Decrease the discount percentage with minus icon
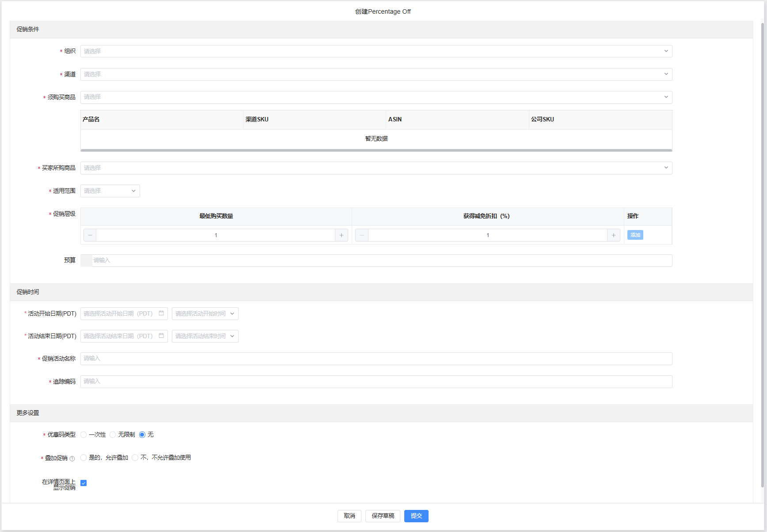767x532 pixels. (362, 235)
